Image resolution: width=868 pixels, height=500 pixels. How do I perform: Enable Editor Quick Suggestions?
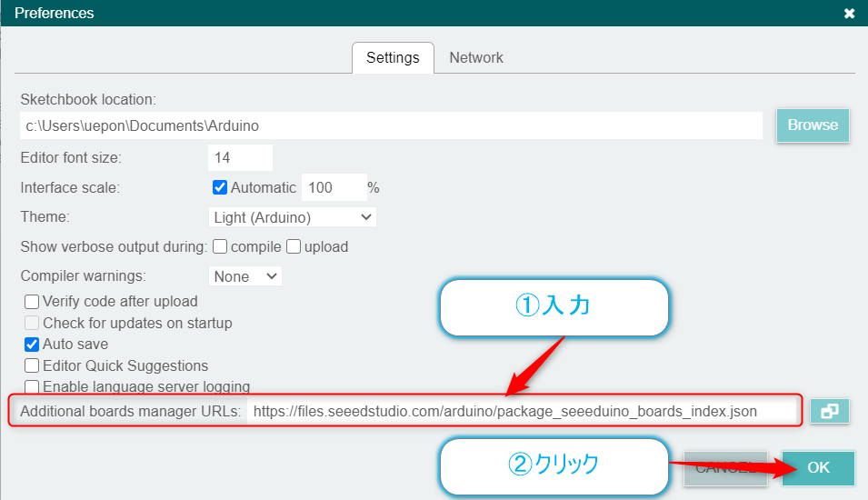[32, 365]
